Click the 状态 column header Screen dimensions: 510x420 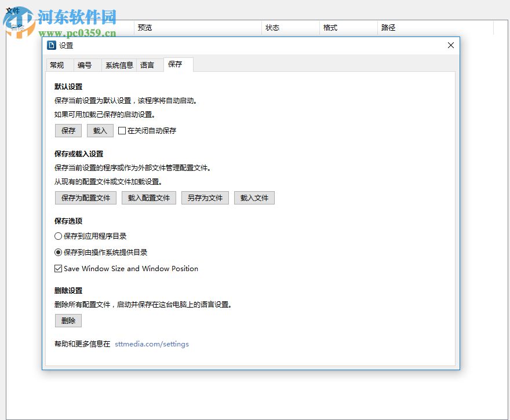pos(272,27)
